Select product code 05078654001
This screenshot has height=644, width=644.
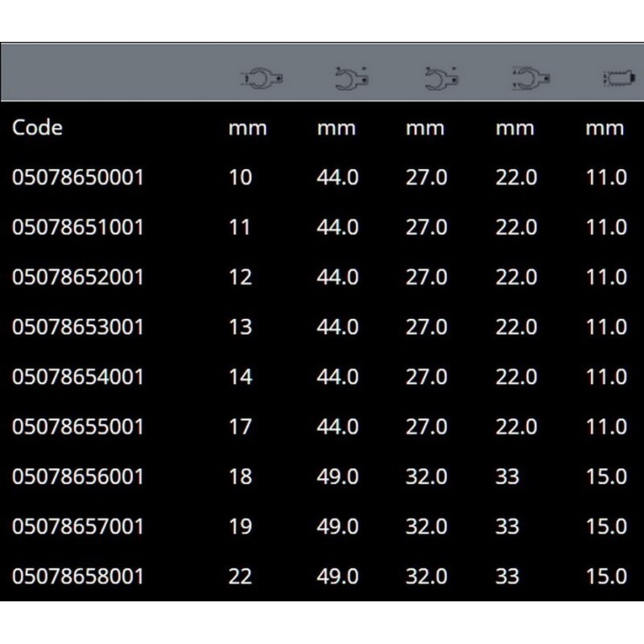pyautogui.click(x=77, y=377)
